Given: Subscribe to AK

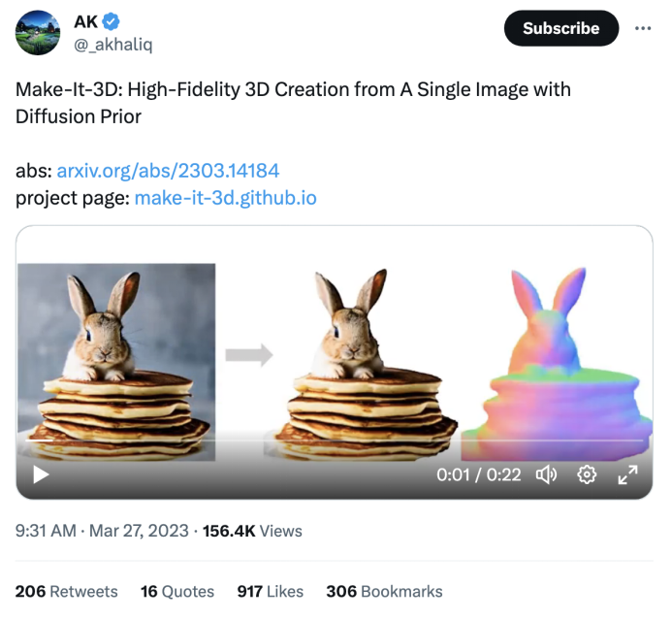Looking at the screenshot, I should tap(560, 28).
